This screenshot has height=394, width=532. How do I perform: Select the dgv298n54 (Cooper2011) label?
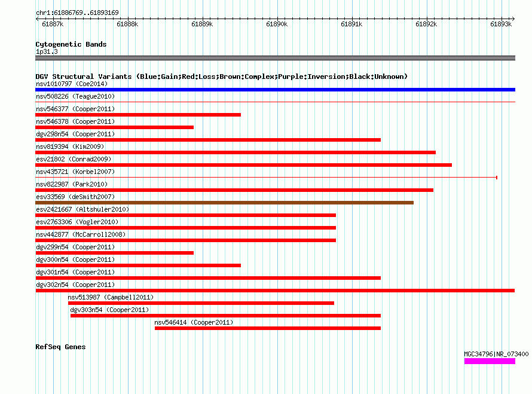click(x=75, y=134)
